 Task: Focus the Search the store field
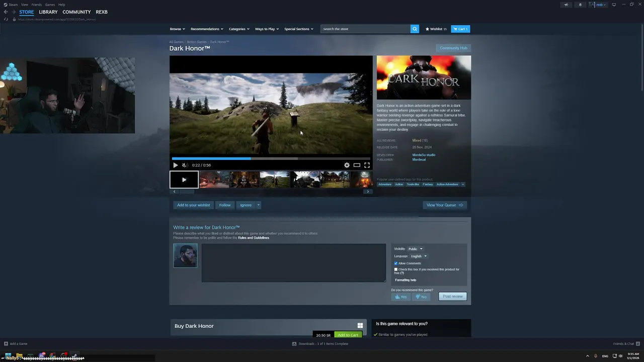[365, 29]
